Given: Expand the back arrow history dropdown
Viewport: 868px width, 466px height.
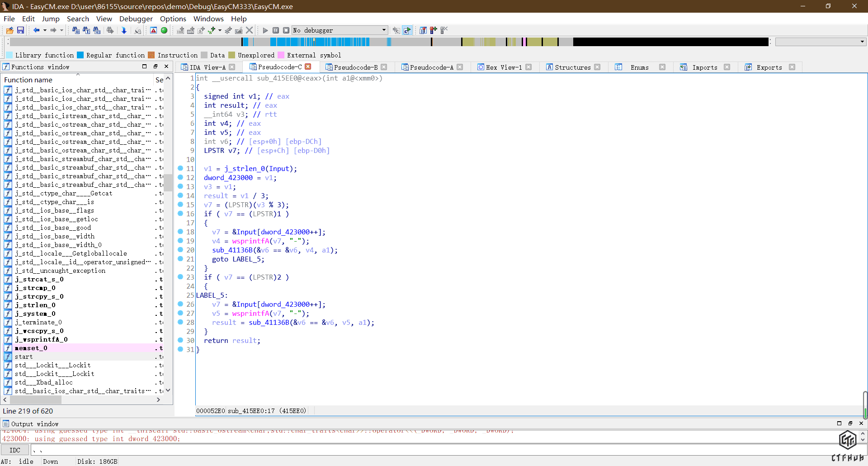Looking at the screenshot, I should [x=45, y=30].
